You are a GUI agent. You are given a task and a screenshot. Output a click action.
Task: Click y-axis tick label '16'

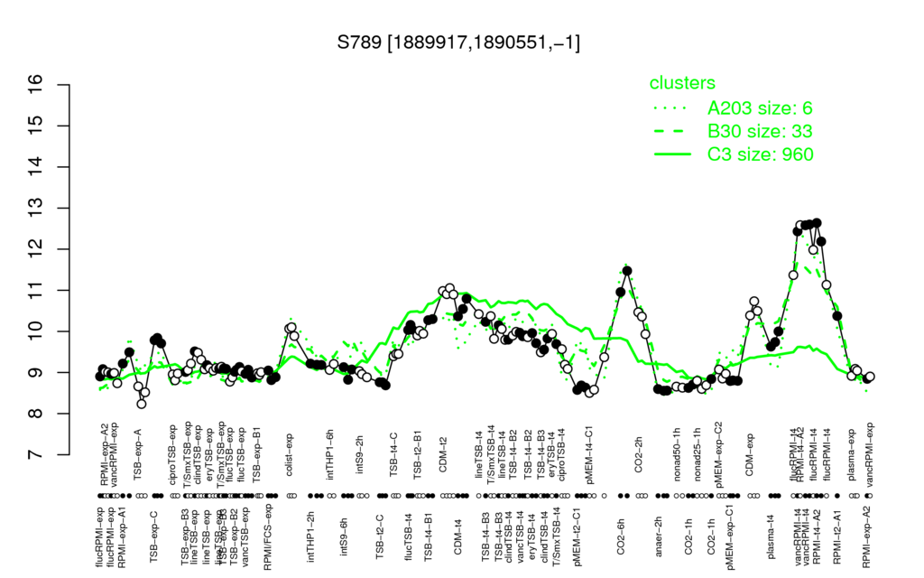35,84
